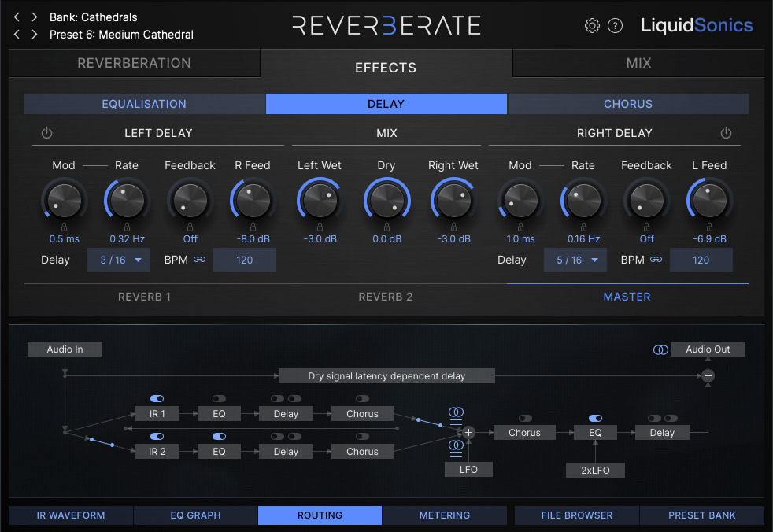The height and width of the screenshot is (532, 773).
Task: Click the lock under the Dry knob
Action: [387, 227]
